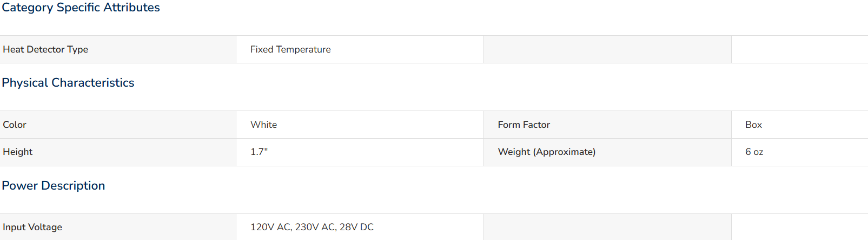
Task: Click the White color value
Action: pos(264,125)
